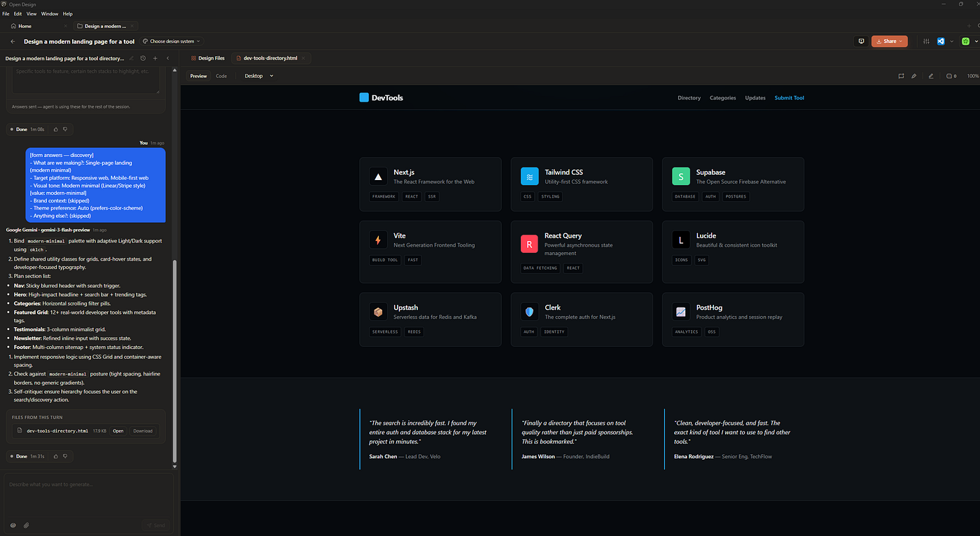The image size is (980, 536).
Task: Open conversation history clock icon
Action: [x=143, y=58]
